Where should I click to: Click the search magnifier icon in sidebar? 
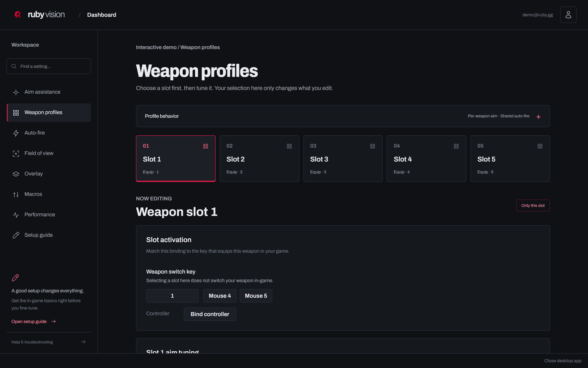[x=14, y=66]
